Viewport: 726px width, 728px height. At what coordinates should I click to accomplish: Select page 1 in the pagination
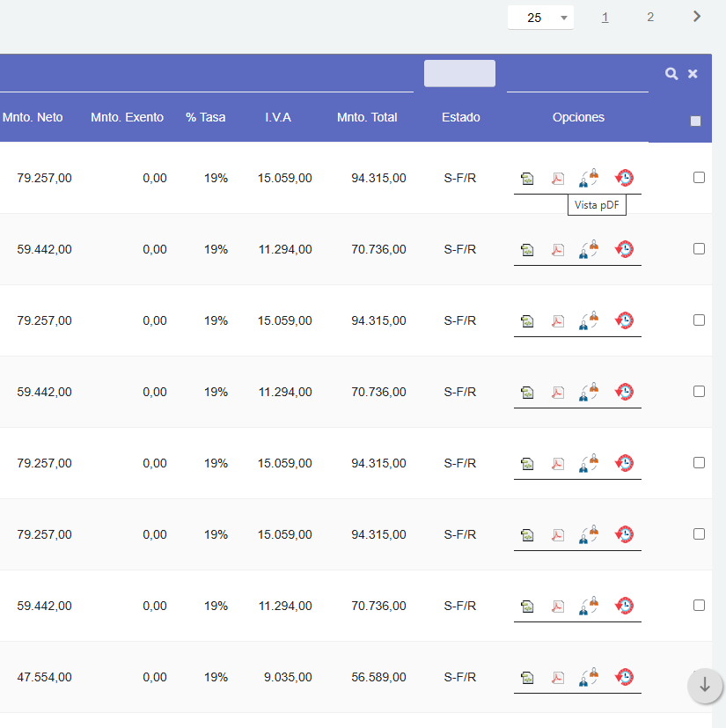tap(605, 17)
